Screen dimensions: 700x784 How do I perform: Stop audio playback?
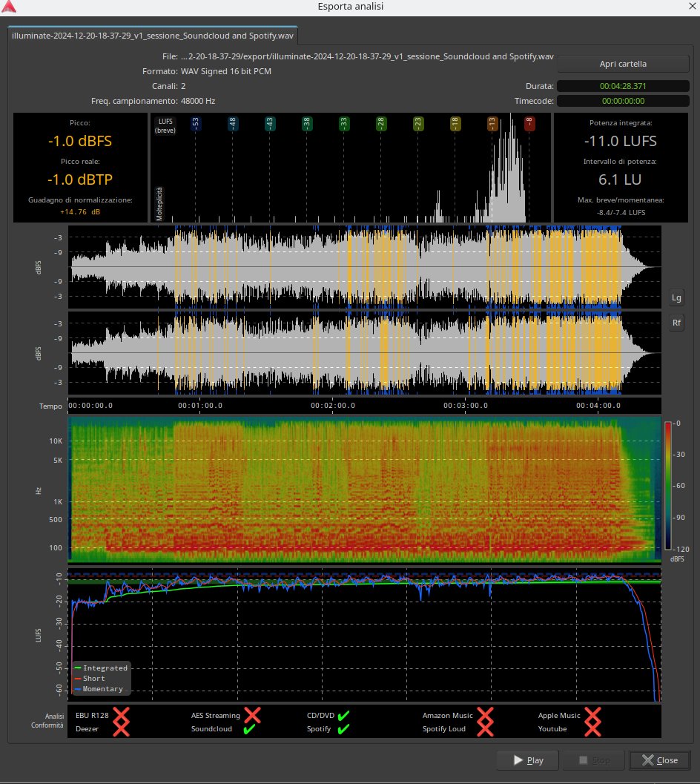pyautogui.click(x=593, y=760)
